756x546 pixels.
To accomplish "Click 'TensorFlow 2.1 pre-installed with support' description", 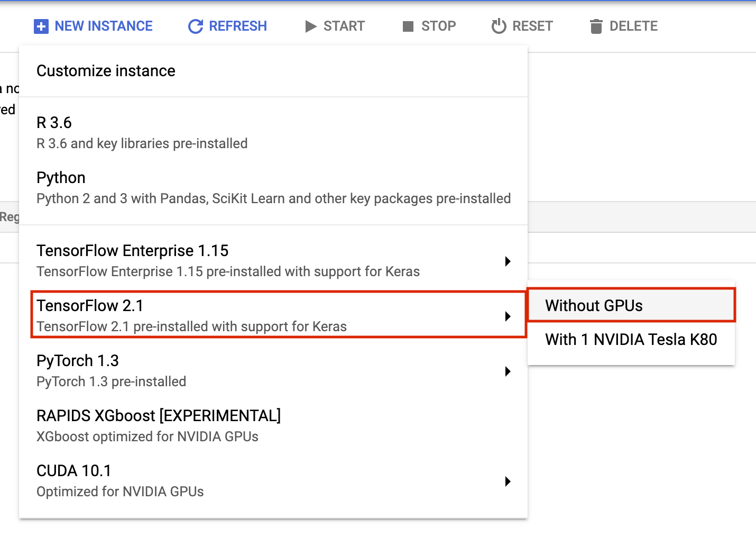I will click(x=191, y=326).
